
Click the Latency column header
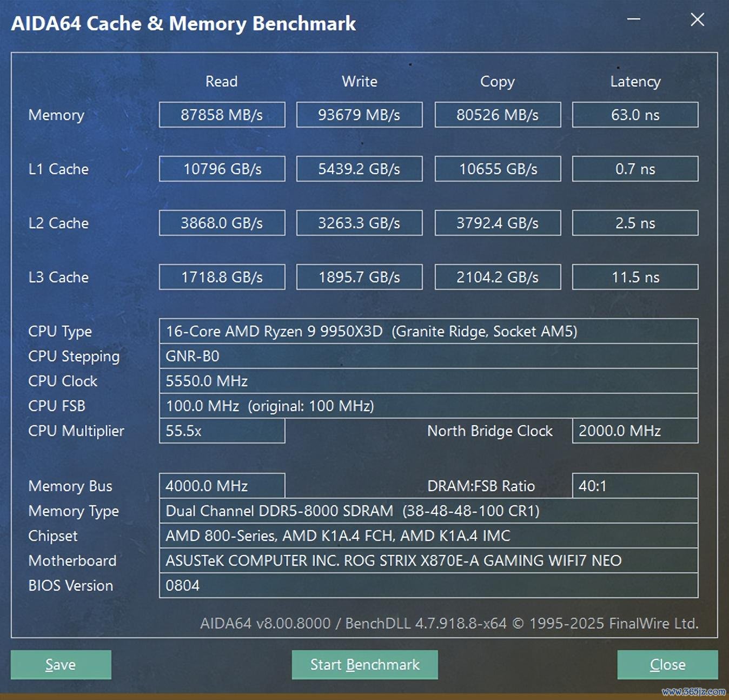click(635, 82)
